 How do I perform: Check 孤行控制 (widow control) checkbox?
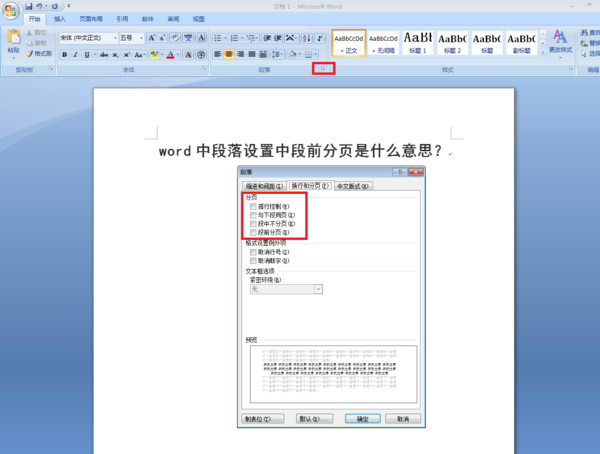pos(253,206)
